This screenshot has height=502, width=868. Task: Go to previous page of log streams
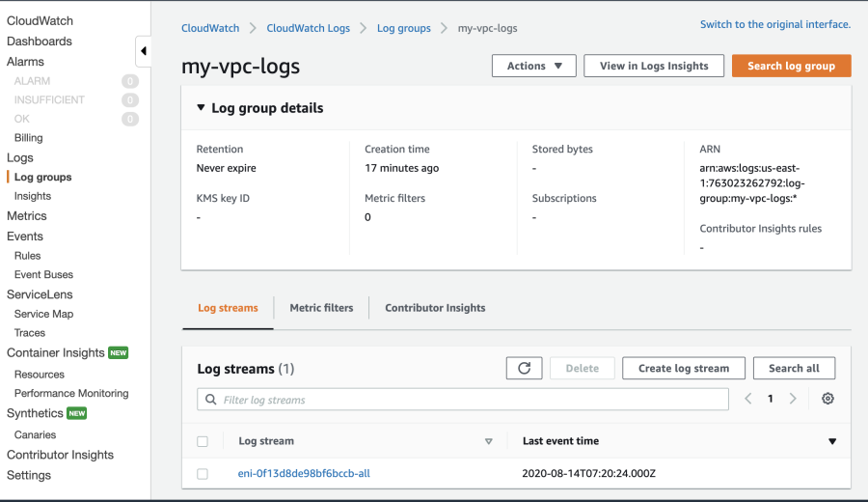coord(747,399)
